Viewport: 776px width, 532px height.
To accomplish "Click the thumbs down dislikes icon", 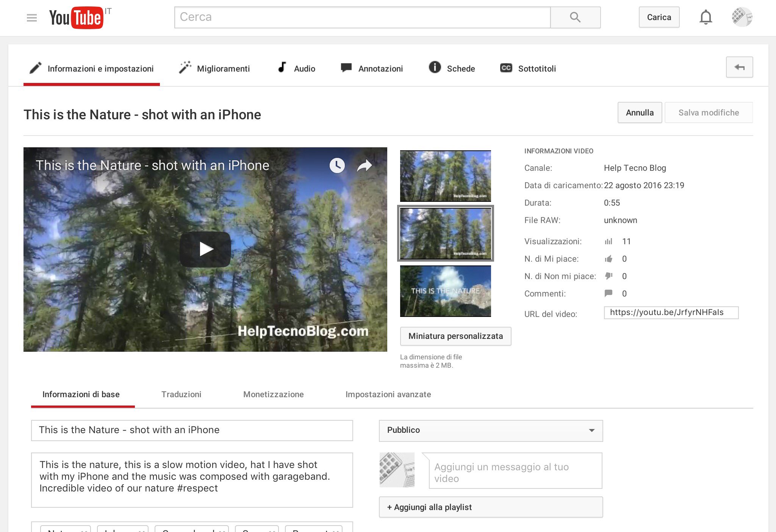I will click(609, 276).
